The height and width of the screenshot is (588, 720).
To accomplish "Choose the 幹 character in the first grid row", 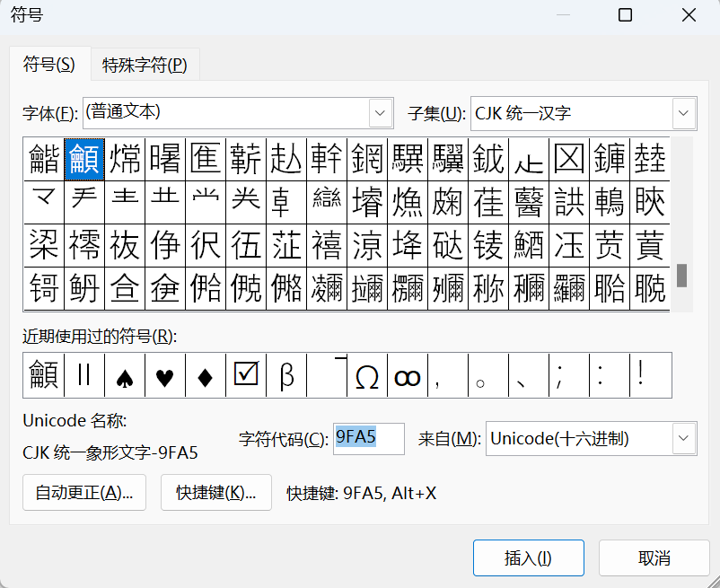I will 327,159.
